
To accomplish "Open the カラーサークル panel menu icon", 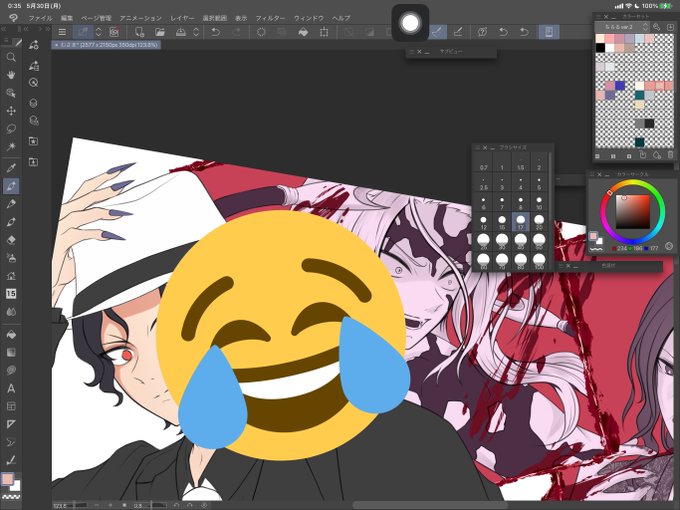I will pos(592,174).
